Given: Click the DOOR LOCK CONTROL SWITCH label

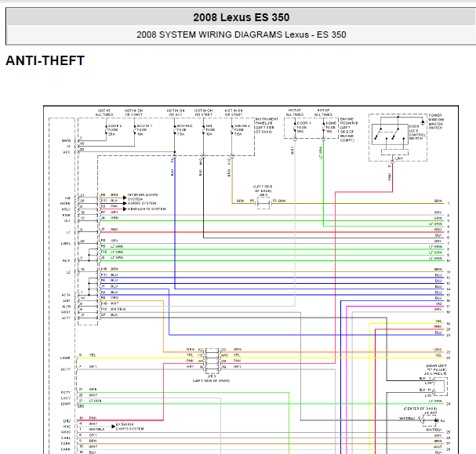Looking at the screenshot, I should coord(417,133).
